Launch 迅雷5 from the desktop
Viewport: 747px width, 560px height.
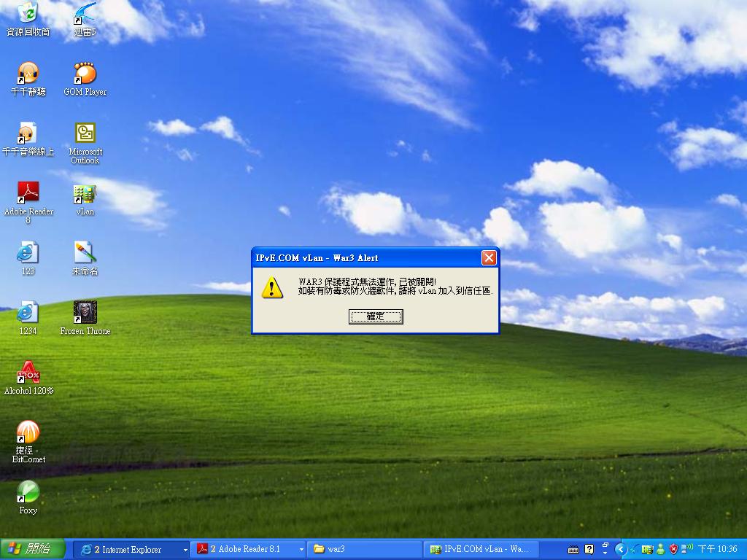click(82, 16)
